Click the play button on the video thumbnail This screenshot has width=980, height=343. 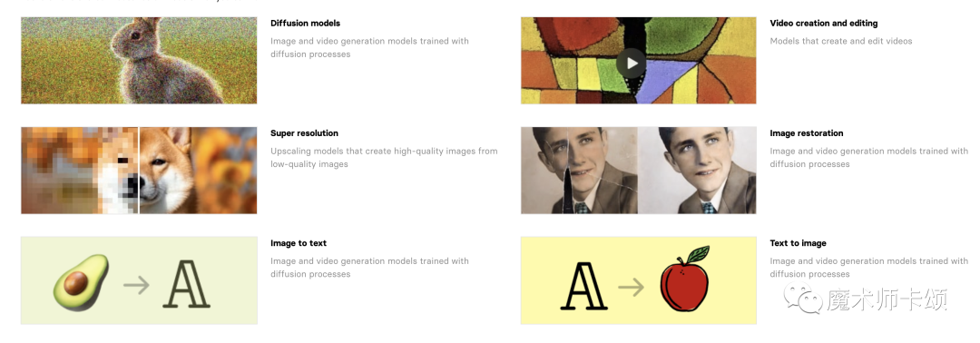click(632, 64)
